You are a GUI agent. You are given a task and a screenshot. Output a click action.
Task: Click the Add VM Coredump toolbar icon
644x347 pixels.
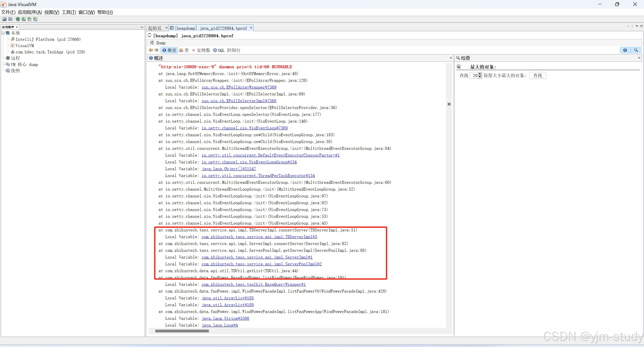[x=29, y=19]
